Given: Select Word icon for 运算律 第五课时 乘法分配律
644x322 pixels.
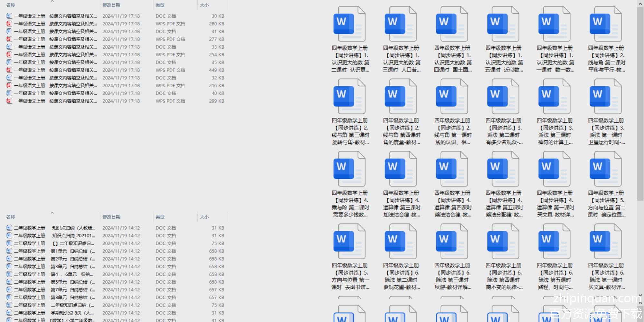Looking at the screenshot, I should pyautogui.click(x=503, y=169).
